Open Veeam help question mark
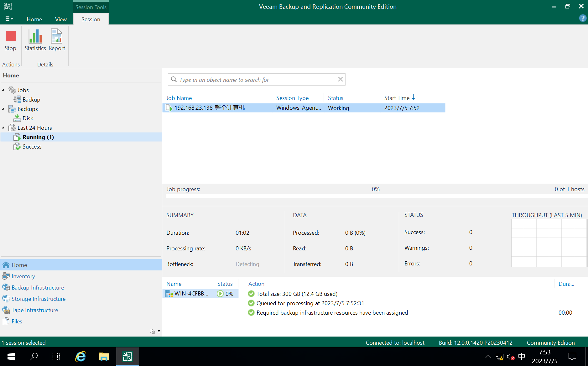Screen dimensions: 588x366 [582, 18]
